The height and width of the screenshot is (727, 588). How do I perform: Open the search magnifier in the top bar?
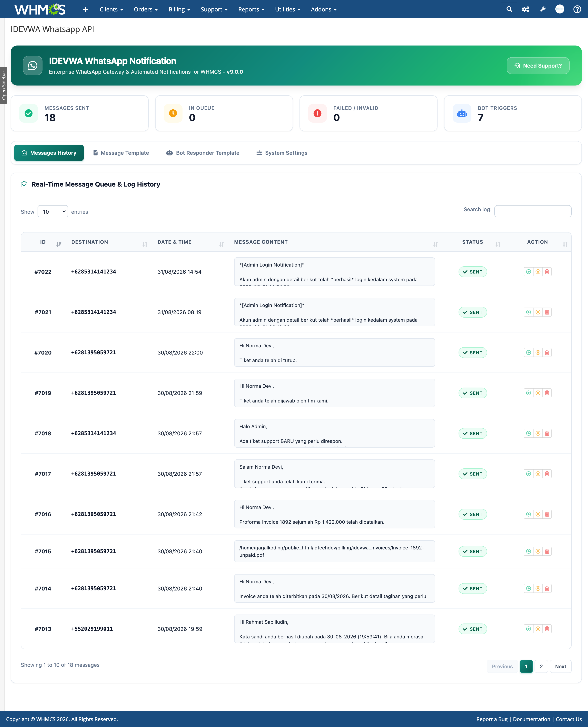click(509, 9)
